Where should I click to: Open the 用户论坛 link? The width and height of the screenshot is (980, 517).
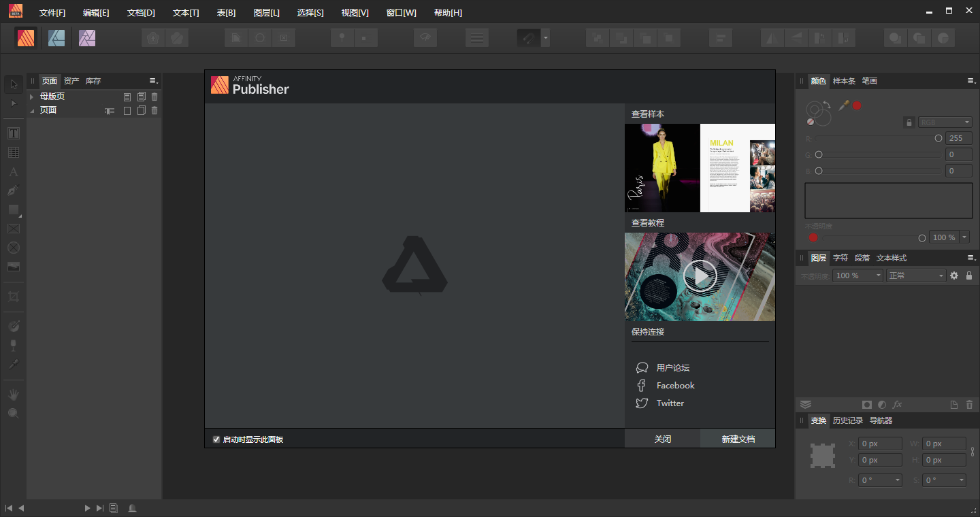click(x=672, y=367)
